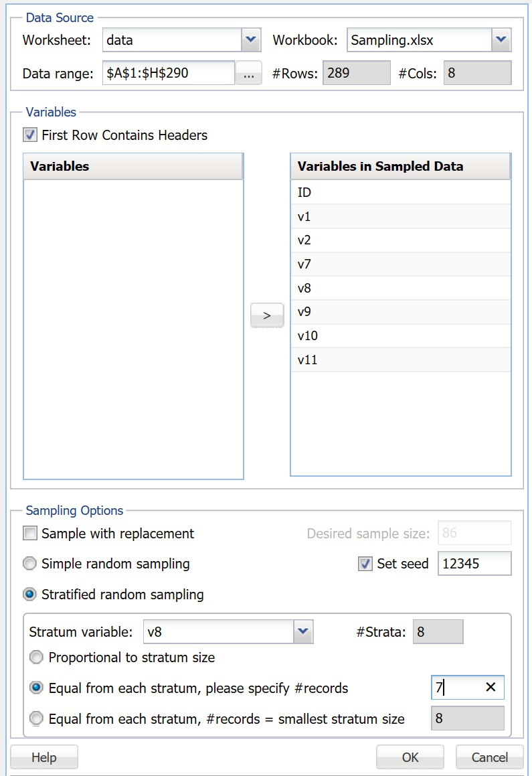Open the data range selector with the ellipsis icon
This screenshot has height=776, width=532.
coord(248,72)
